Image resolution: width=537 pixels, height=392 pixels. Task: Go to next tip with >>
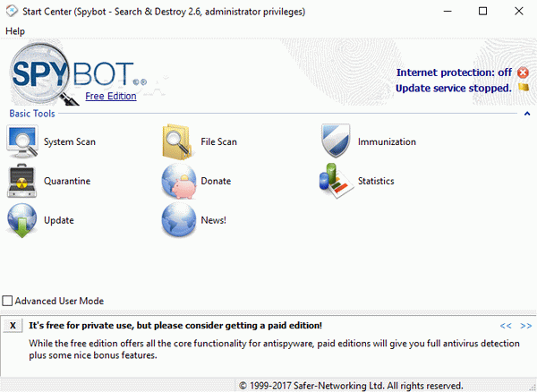[525, 326]
